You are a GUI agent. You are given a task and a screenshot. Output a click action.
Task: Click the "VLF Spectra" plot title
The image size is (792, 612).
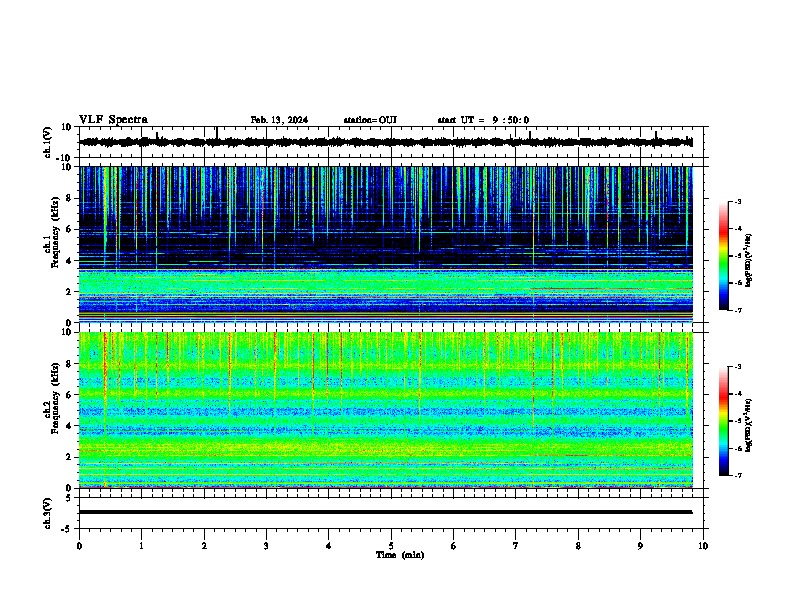tap(113, 120)
